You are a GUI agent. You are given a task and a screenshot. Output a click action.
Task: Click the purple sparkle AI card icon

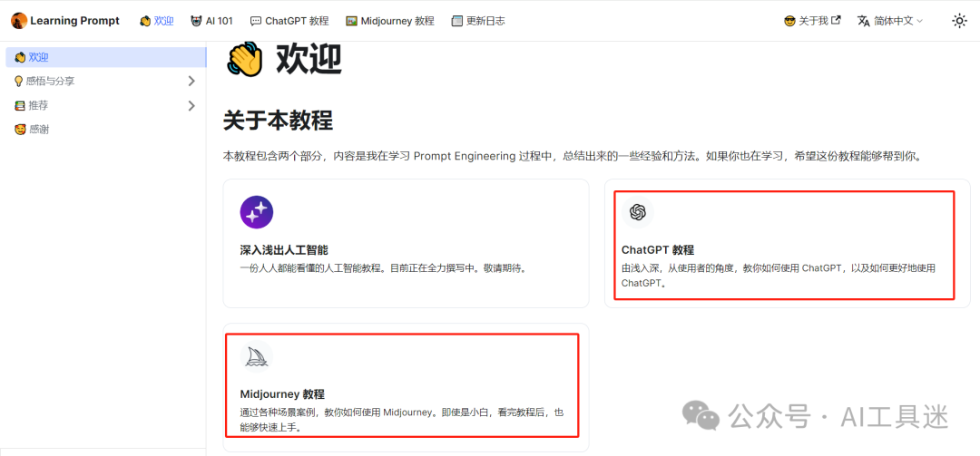click(x=256, y=212)
